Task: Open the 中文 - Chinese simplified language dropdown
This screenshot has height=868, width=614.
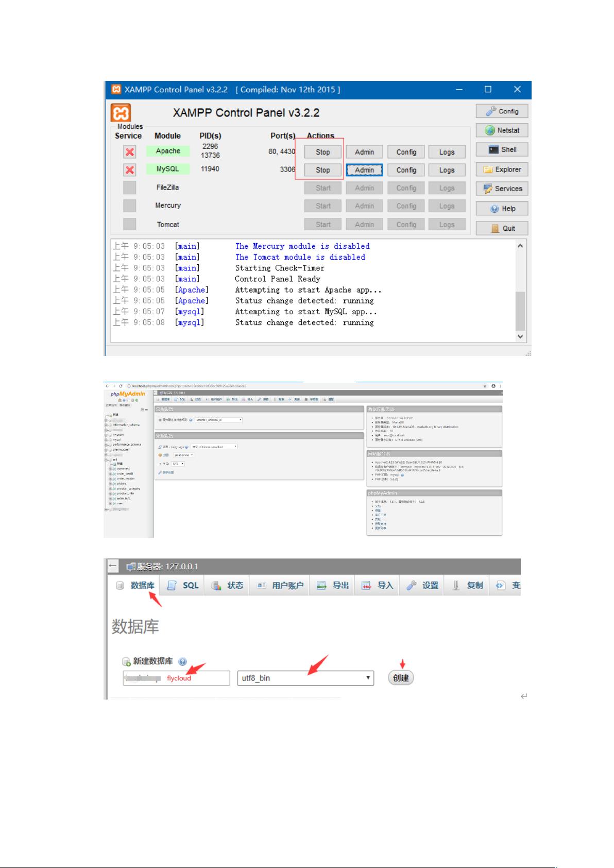Action: [x=214, y=447]
